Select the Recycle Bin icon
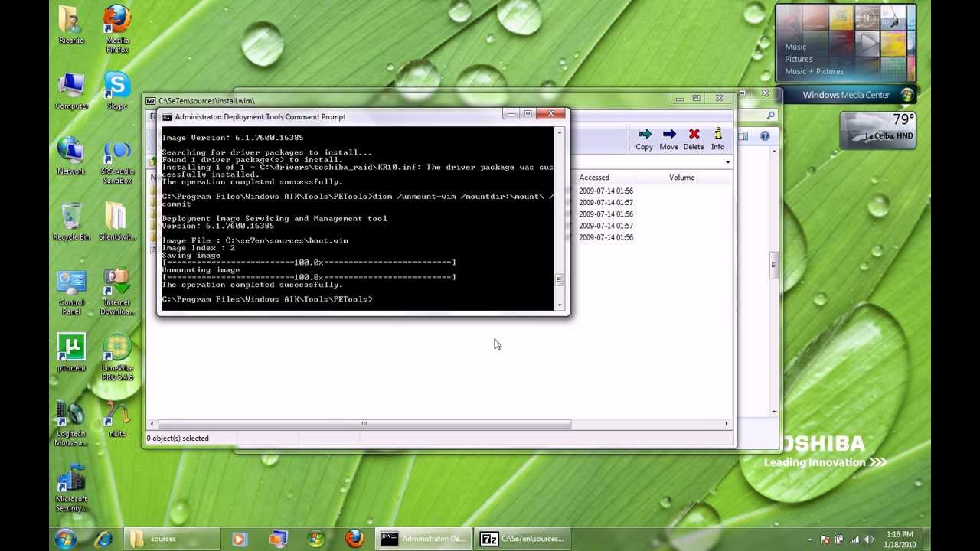The height and width of the screenshot is (551, 980). tap(71, 221)
